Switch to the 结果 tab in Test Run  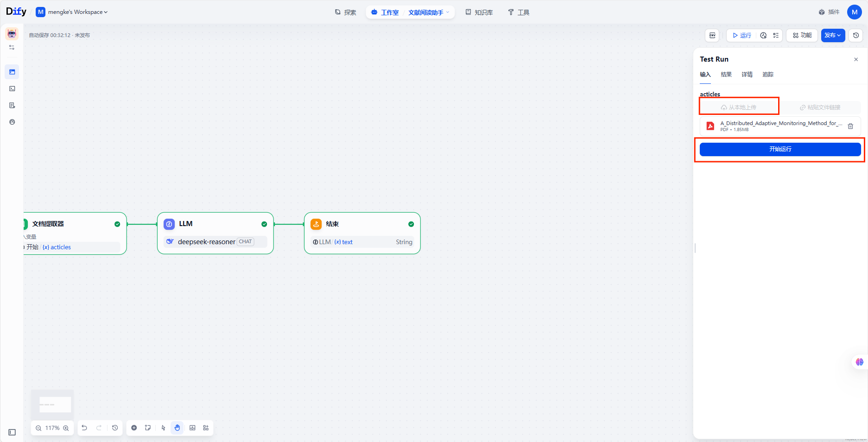726,75
